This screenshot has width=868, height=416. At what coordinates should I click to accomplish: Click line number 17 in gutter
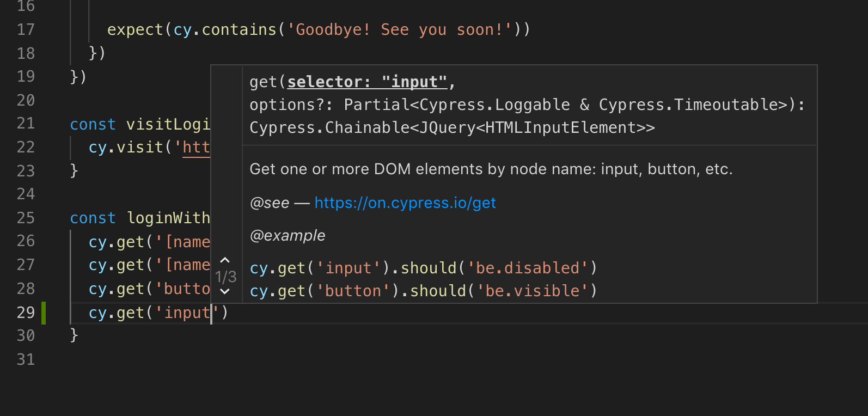pyautogui.click(x=26, y=29)
